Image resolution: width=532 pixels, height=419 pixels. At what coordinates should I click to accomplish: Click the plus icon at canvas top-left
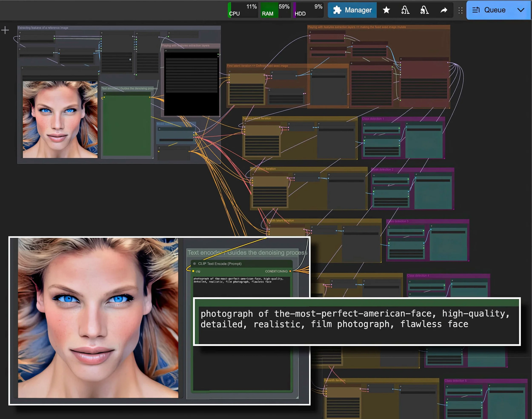click(x=5, y=30)
